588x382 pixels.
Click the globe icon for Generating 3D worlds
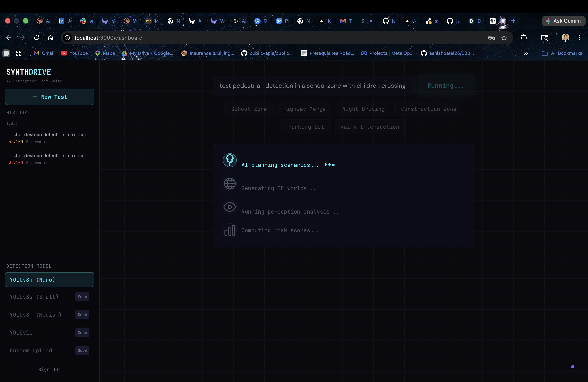point(229,184)
